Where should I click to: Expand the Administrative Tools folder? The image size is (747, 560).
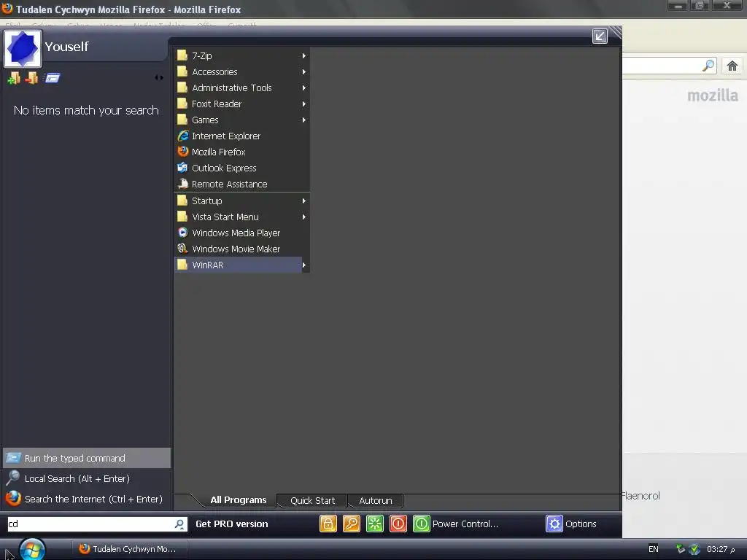(x=242, y=88)
